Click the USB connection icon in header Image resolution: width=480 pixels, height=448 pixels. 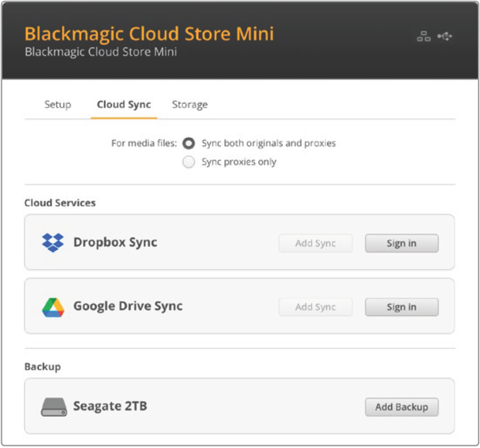[x=445, y=36]
